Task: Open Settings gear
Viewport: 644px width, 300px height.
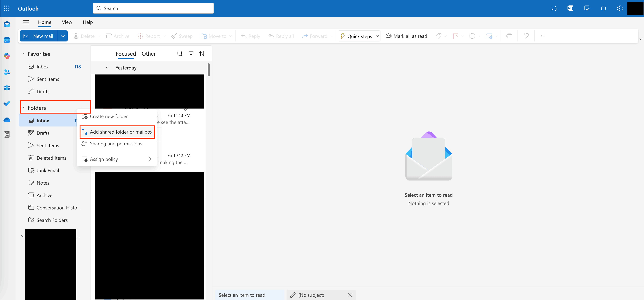Action: coord(620,8)
